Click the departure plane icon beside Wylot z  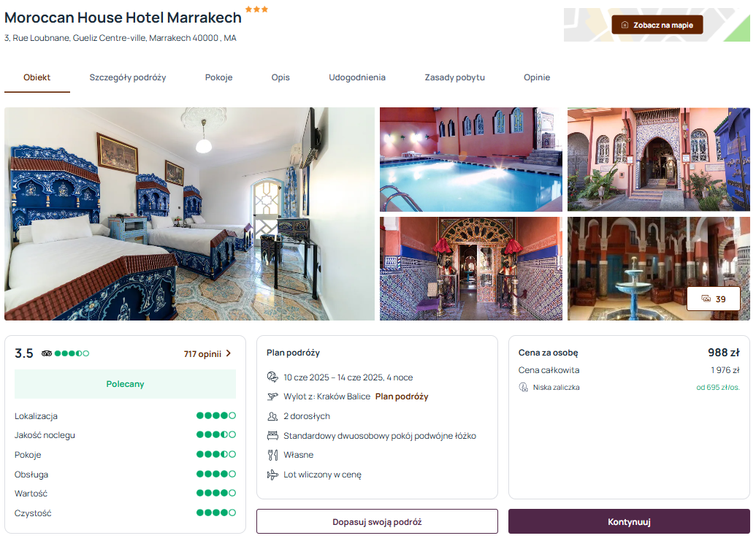pos(272,396)
